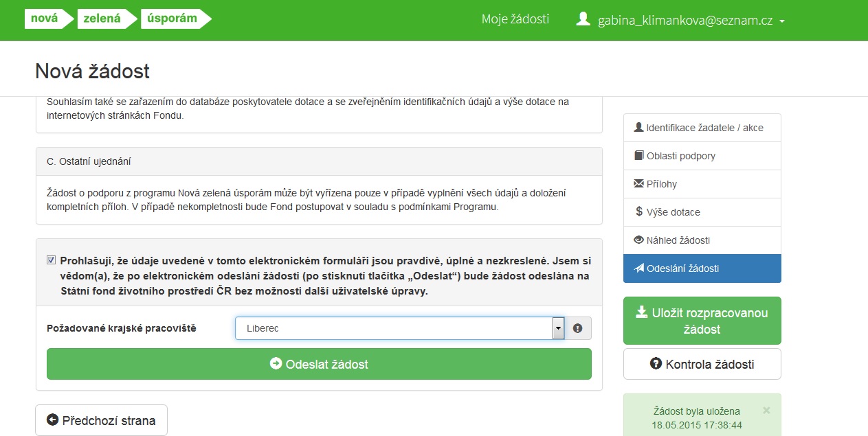Run 'Kontrola žádosti' check
Screen dimensions: 868x436
tap(702, 364)
